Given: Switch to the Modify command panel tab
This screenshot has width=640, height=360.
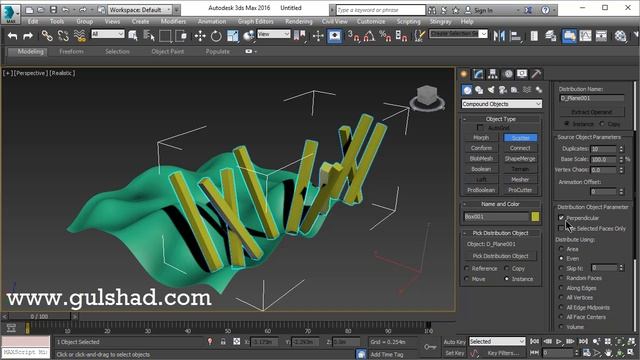Looking at the screenshot, I should (x=478, y=74).
